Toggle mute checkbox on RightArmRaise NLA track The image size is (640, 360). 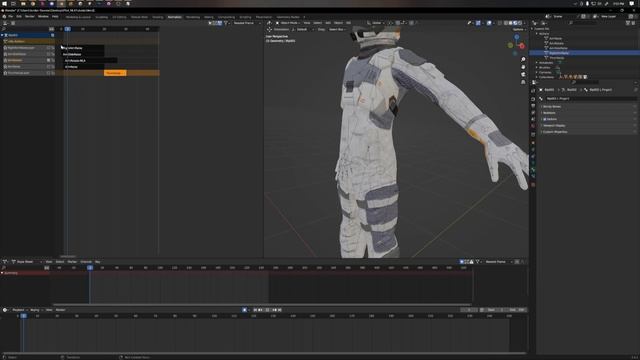(x=48, y=48)
